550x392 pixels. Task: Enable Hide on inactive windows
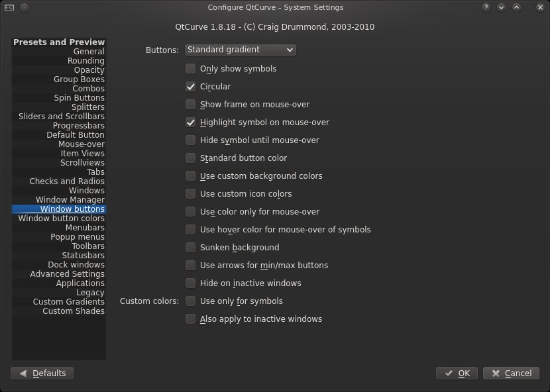(190, 283)
